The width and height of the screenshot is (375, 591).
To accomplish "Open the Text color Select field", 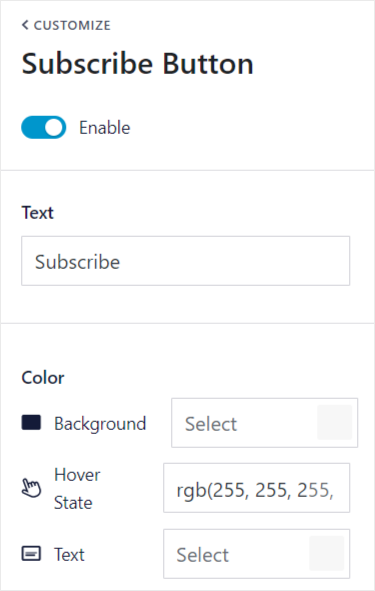I will 256,554.
